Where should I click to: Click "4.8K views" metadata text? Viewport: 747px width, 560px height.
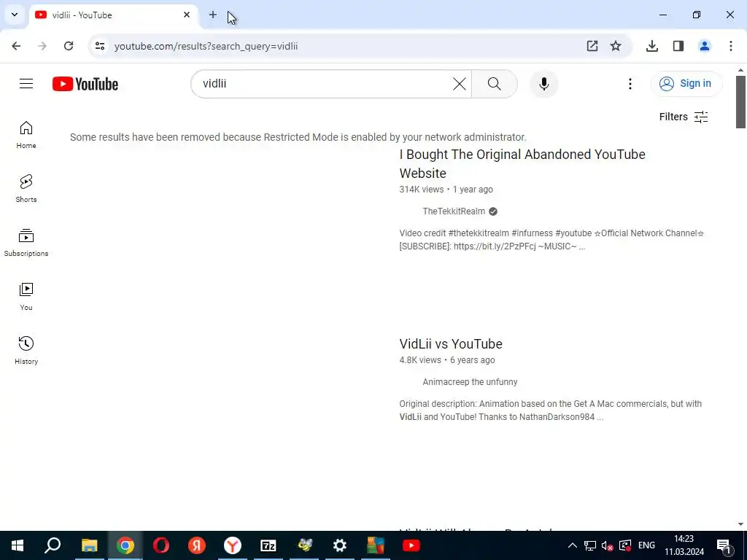click(x=420, y=360)
